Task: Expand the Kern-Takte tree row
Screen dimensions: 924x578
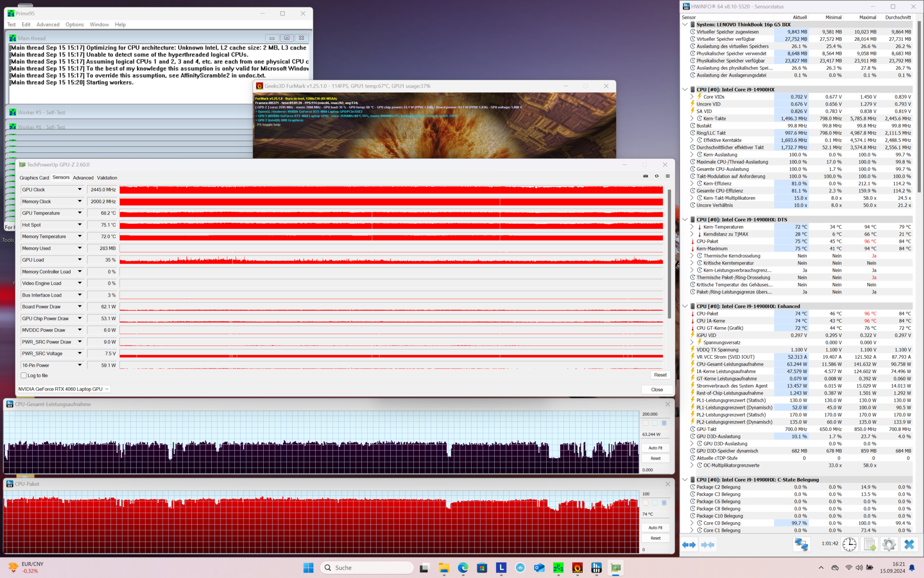Action: [692, 118]
